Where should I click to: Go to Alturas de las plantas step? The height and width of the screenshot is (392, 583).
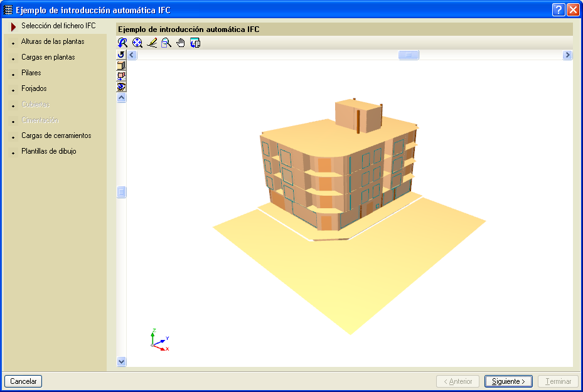click(53, 41)
